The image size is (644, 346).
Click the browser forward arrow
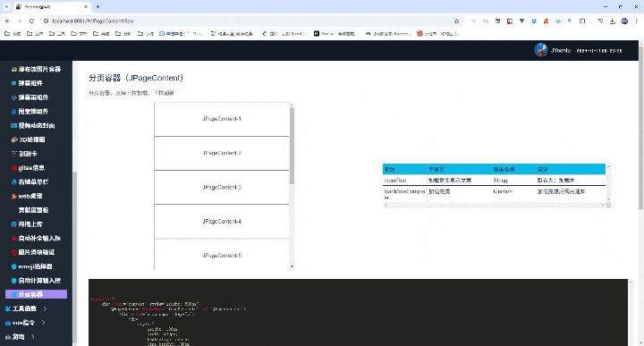(20, 21)
